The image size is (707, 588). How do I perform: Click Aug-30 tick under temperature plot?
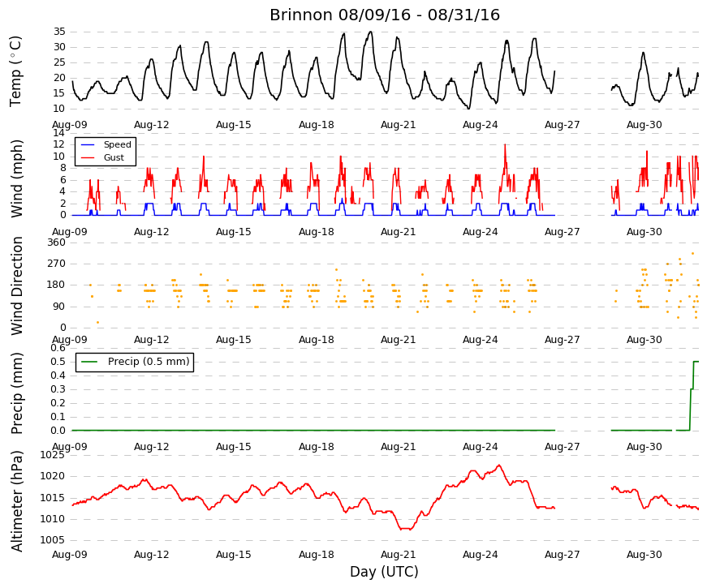tap(644, 125)
